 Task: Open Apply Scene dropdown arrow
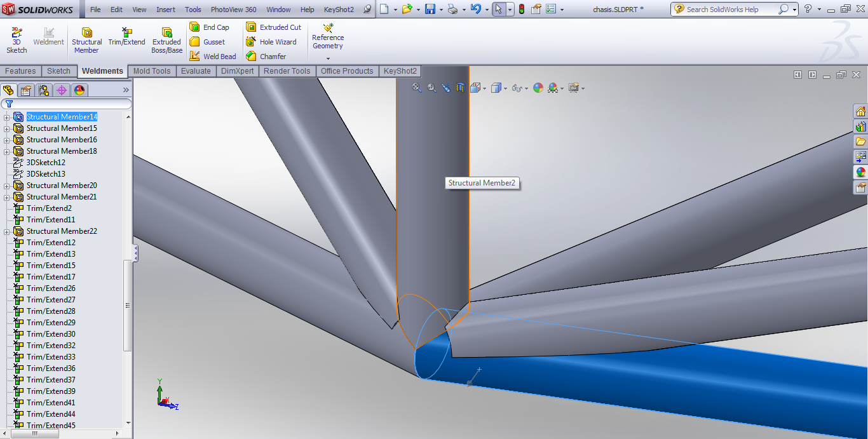562,88
